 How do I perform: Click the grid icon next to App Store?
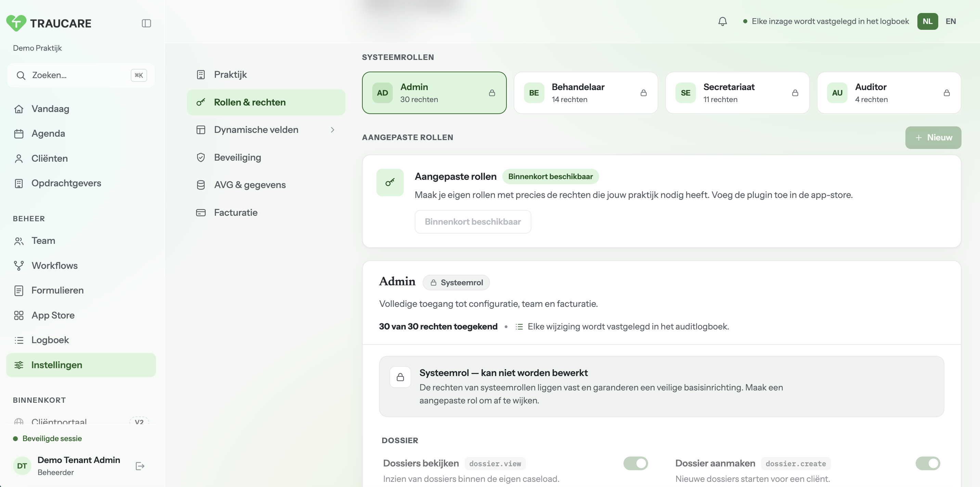(18, 315)
